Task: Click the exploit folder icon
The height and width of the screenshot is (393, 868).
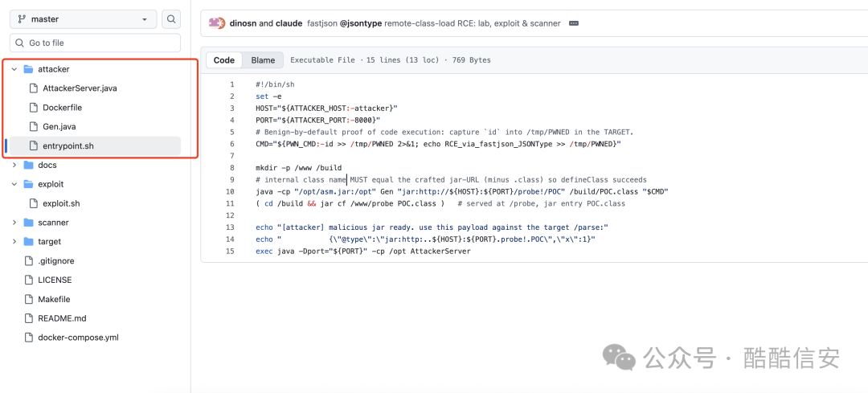Action: point(28,184)
